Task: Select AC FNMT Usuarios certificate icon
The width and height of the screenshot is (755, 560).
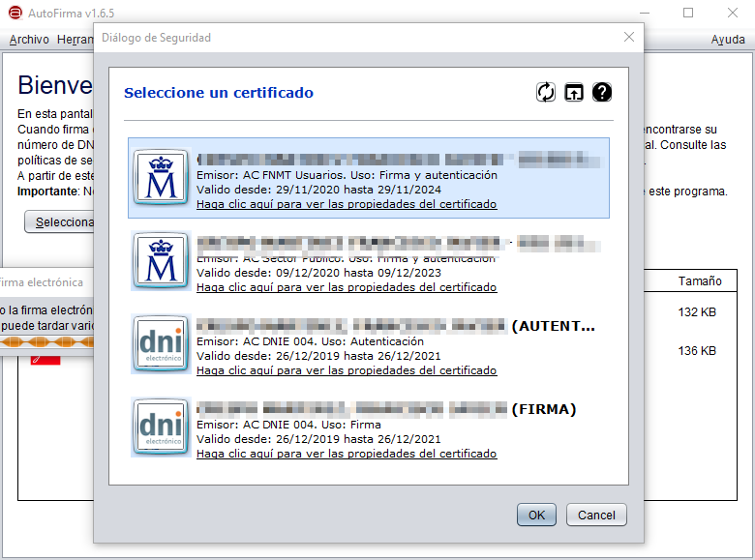Action: (x=161, y=177)
